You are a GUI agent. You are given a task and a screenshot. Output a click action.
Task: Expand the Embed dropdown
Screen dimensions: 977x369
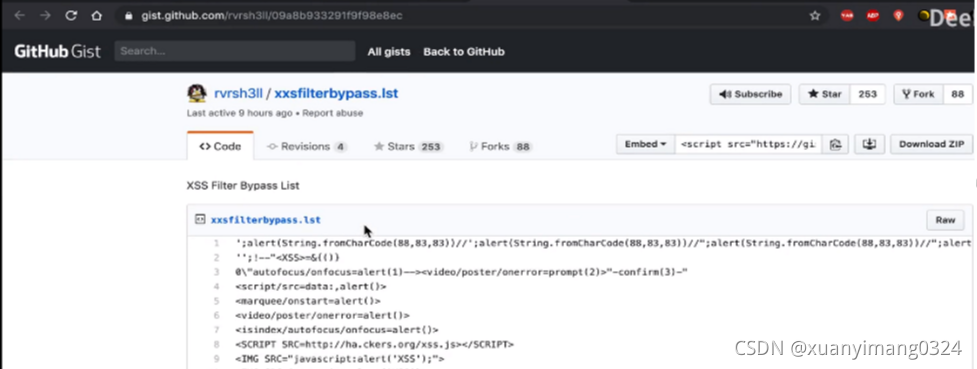point(646,144)
